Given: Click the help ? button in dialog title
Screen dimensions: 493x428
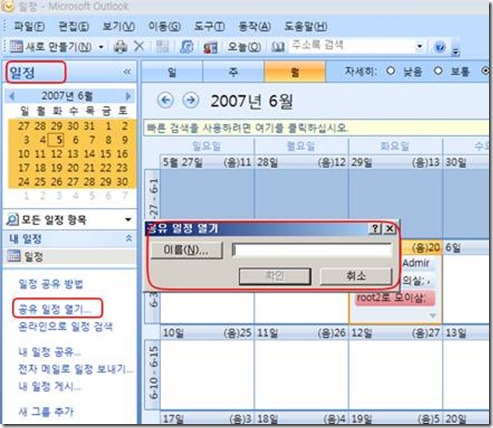Looking at the screenshot, I should (375, 229).
